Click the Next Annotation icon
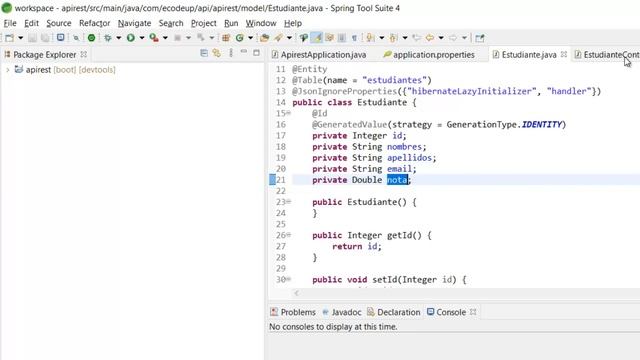This screenshot has width=640, height=360. click(x=370, y=38)
